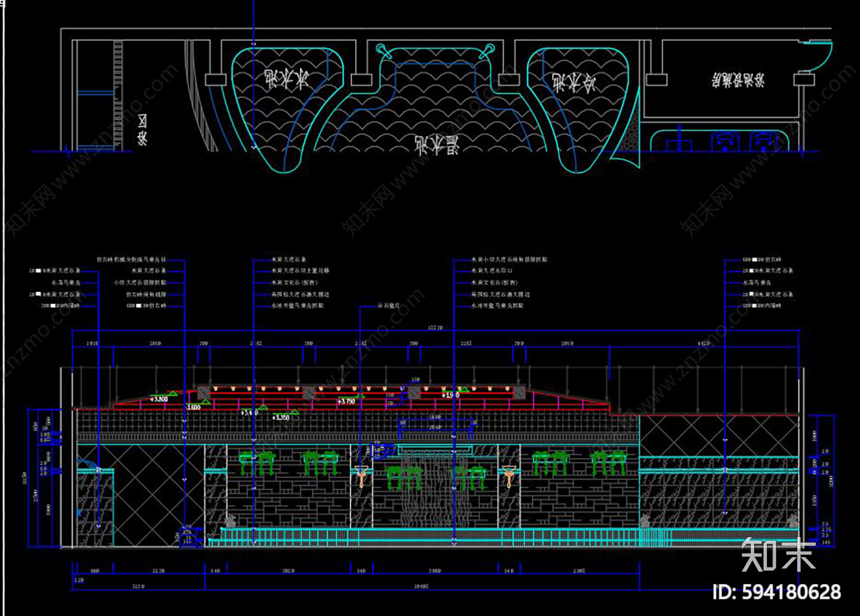Click the 仿古砖机械分割成马赛克状 annotation
Viewport: 860px width, 616px height.
click(131, 260)
